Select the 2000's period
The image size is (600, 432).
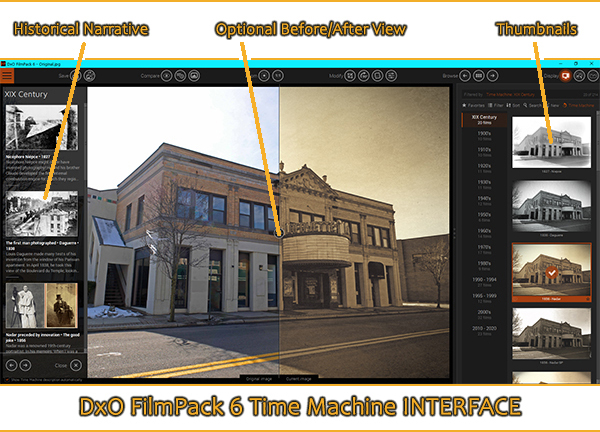pos(484,315)
